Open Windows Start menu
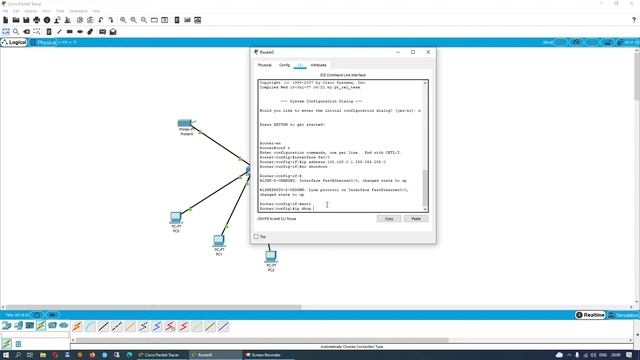Image resolution: width=640 pixels, height=360 pixels. (x=6, y=355)
